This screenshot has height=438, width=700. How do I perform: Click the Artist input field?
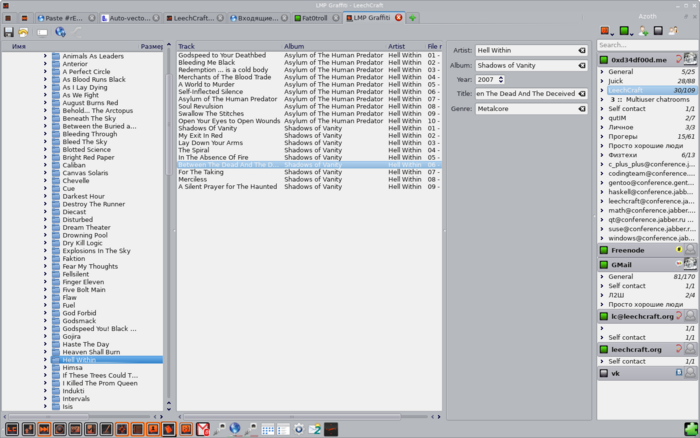[x=531, y=50]
